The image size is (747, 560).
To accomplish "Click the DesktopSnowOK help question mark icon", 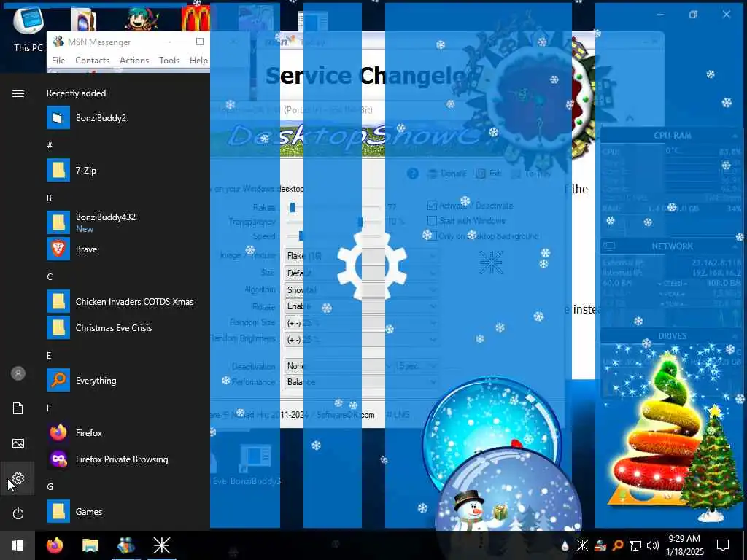I will click(x=413, y=174).
